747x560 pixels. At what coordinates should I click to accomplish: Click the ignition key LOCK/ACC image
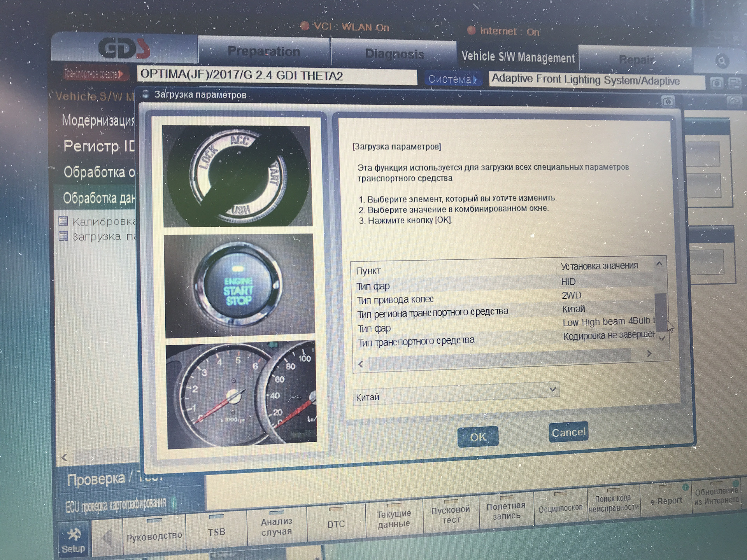(x=237, y=176)
